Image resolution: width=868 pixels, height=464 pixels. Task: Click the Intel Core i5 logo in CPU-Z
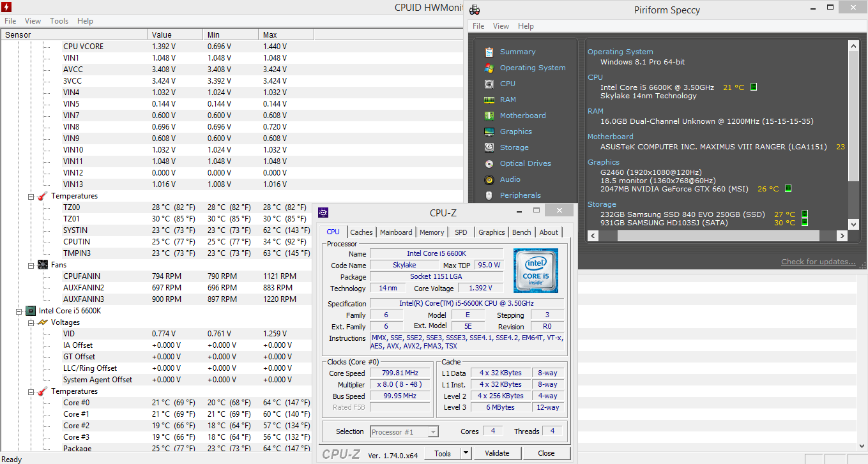pos(536,271)
